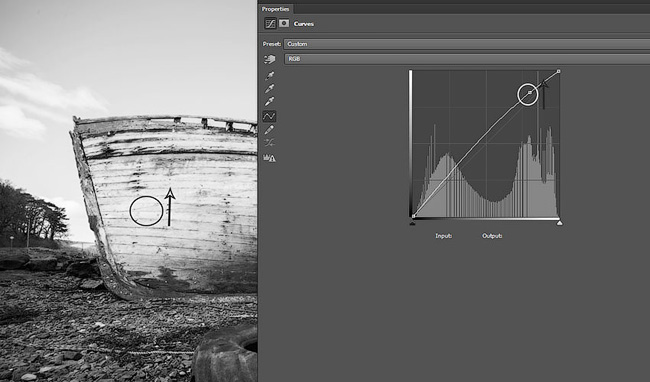Click the layer Masks icon
Screen dimensions: 650x382
pos(284,23)
